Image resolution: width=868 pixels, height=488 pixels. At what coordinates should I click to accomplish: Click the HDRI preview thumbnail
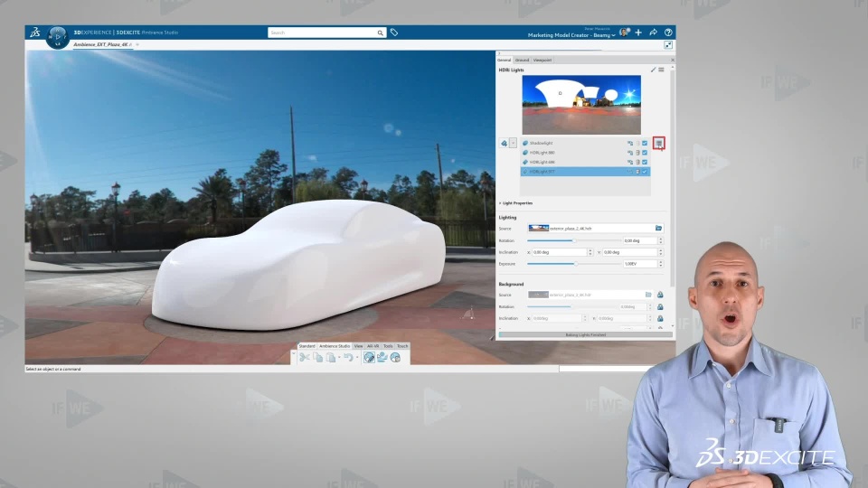click(581, 105)
